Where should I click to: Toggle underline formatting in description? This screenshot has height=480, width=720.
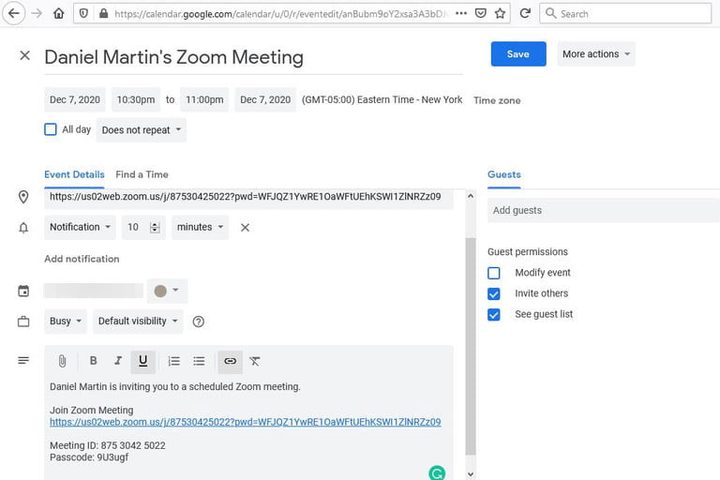(143, 361)
